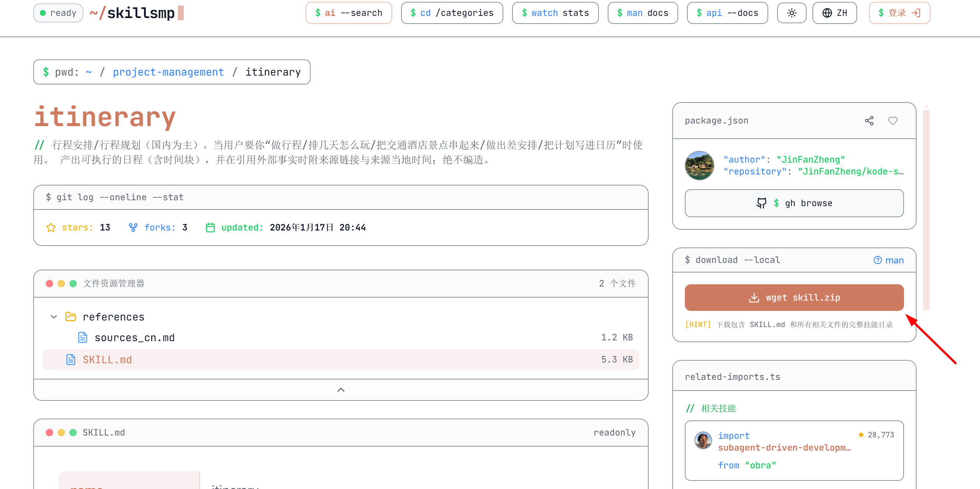
Task: Open the references folder icon
Action: (71, 316)
